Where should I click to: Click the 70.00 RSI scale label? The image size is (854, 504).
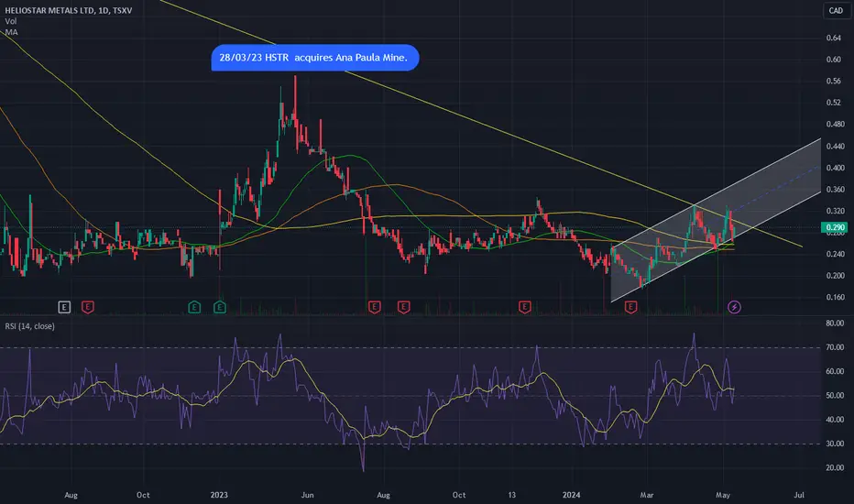pos(835,347)
